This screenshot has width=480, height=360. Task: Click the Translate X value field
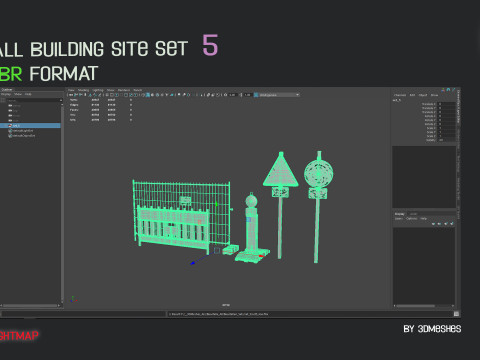click(447, 104)
